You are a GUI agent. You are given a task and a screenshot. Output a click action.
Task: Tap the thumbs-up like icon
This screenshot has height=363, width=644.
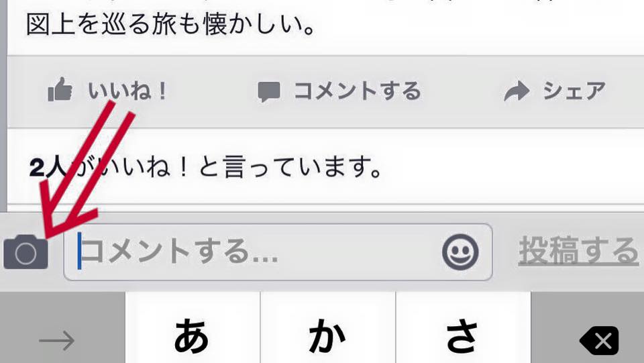(60, 89)
